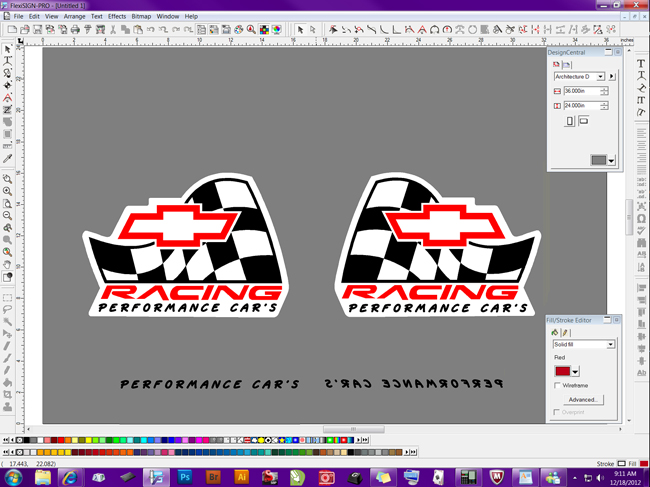Image resolution: width=650 pixels, height=487 pixels.
Task: Click the gray swatch in DesignCentral
Action: (x=599, y=160)
